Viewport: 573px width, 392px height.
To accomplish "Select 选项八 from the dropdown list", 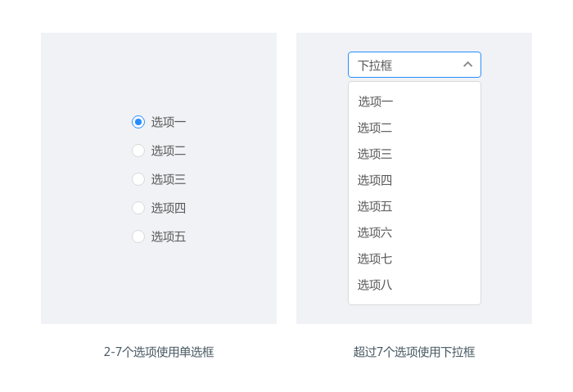I will [x=375, y=285].
